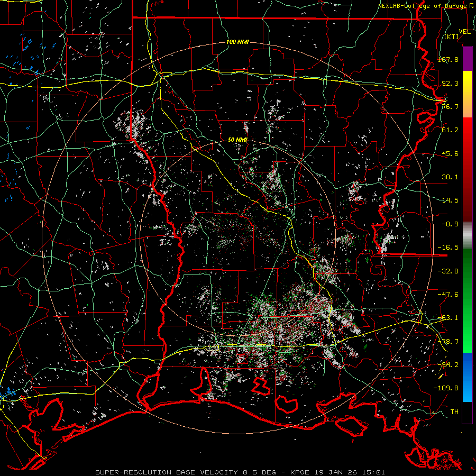Image resolution: width=476 pixels, height=476 pixels.
Task: Click the 50 NMI range ring label
Action: (x=237, y=140)
